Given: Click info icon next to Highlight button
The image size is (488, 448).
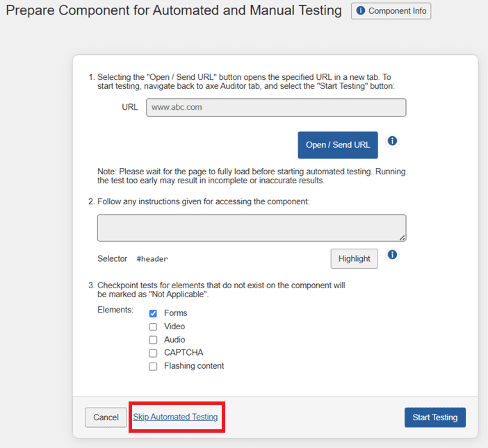Looking at the screenshot, I should 392,255.
